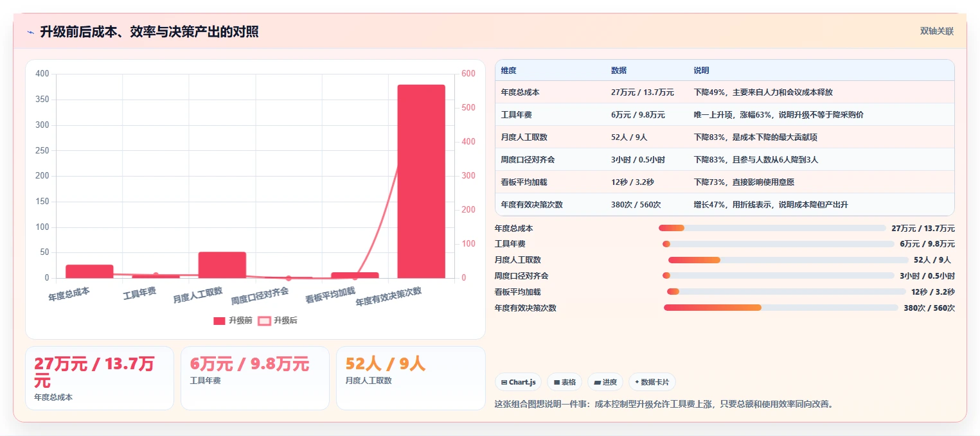Click the 年度有效决策次数 progress bar
Image resolution: width=980 pixels, height=436 pixels.
[781, 308]
